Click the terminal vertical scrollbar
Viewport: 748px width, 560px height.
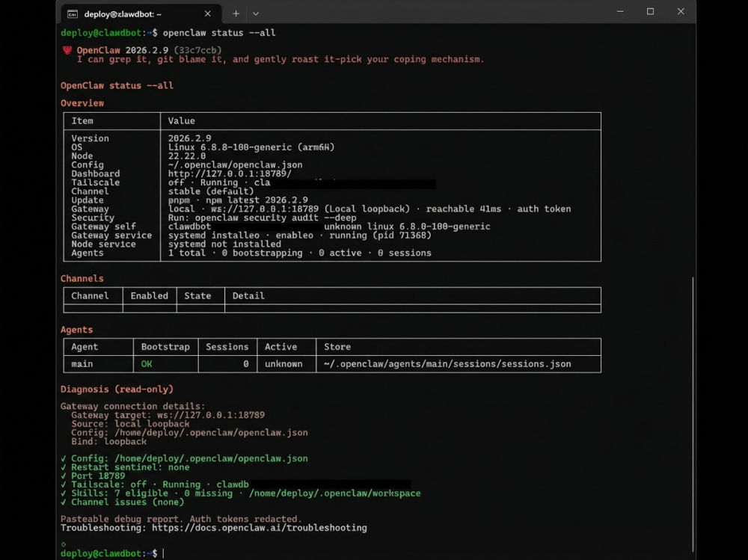[x=693, y=414]
